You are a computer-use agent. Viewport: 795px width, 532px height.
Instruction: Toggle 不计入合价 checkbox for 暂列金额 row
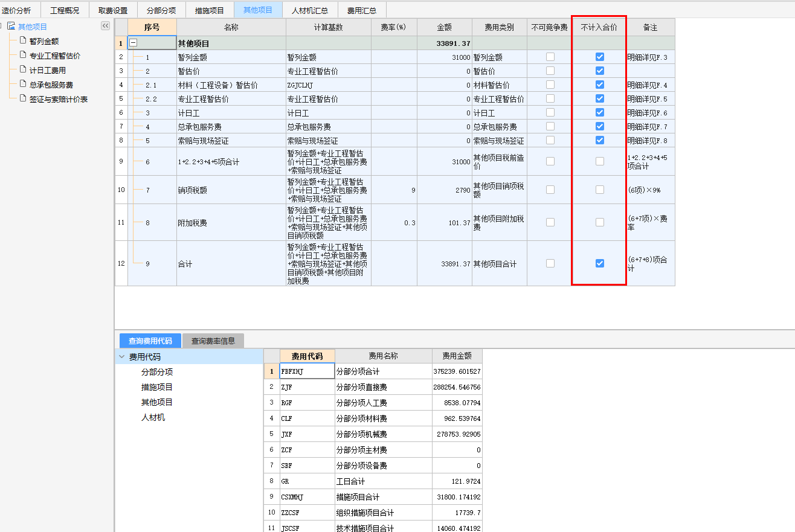[x=599, y=57]
